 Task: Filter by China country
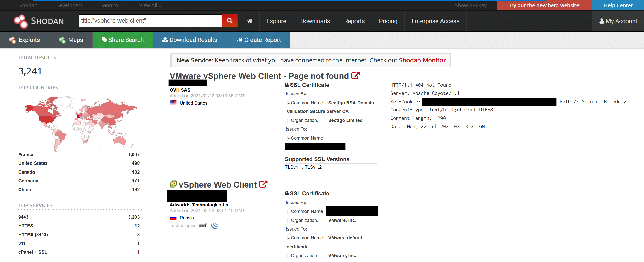[x=25, y=190]
